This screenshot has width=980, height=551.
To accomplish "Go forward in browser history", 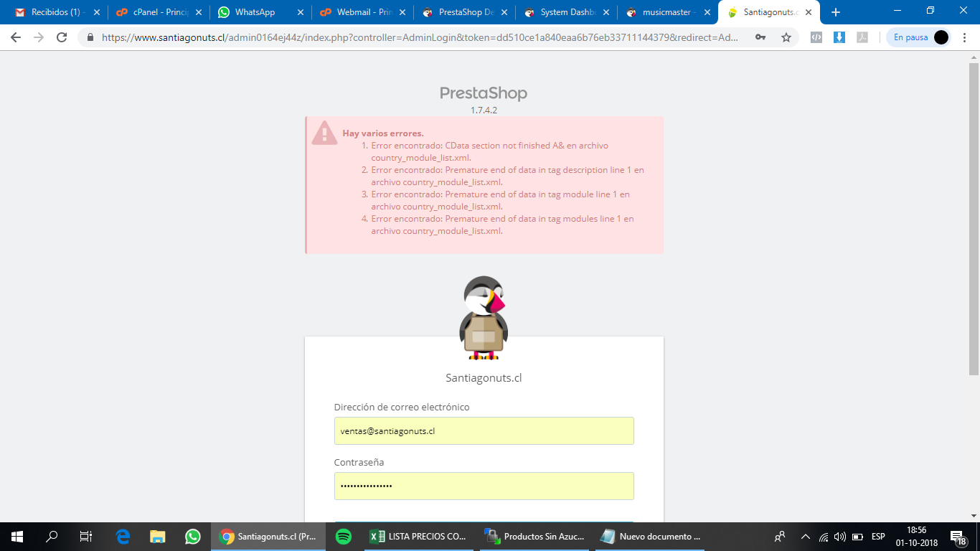I will coord(39,37).
